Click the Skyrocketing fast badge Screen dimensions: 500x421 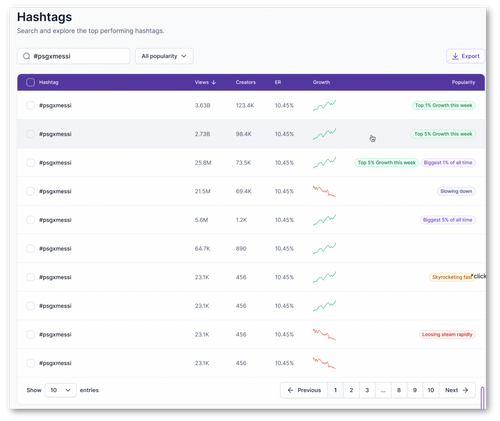pos(452,277)
